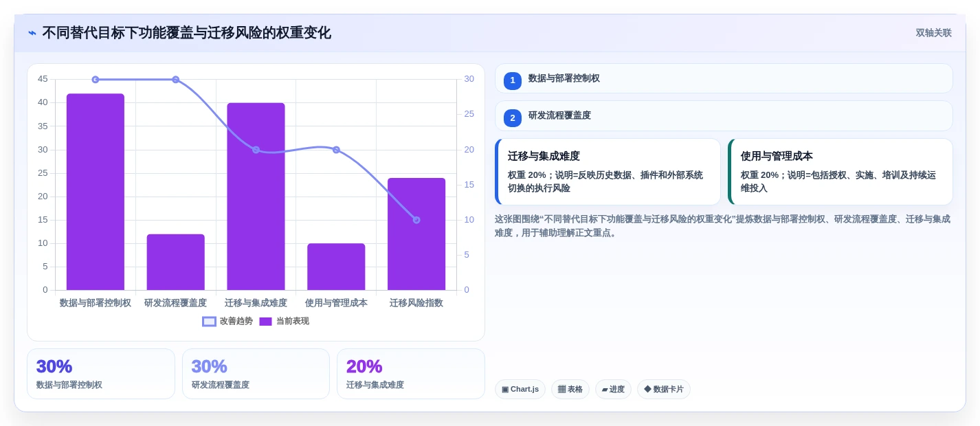980x426 pixels.
Task: Click the chart title icon beside the heading
Action: click(x=32, y=33)
